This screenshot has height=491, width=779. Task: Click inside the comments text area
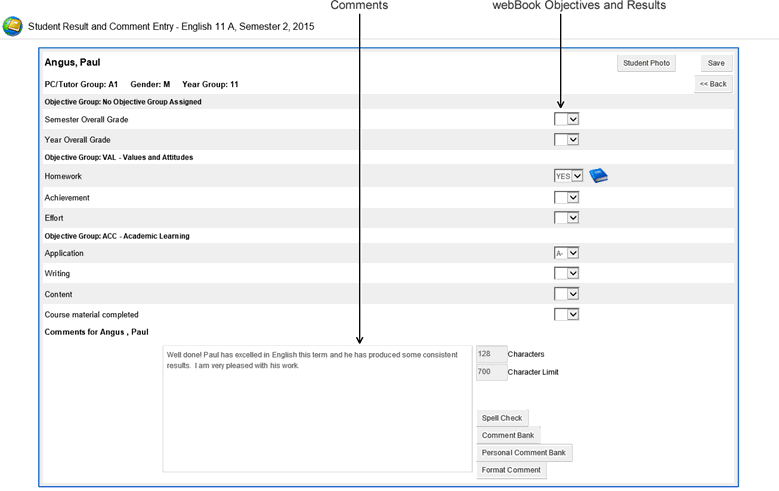[317, 409]
